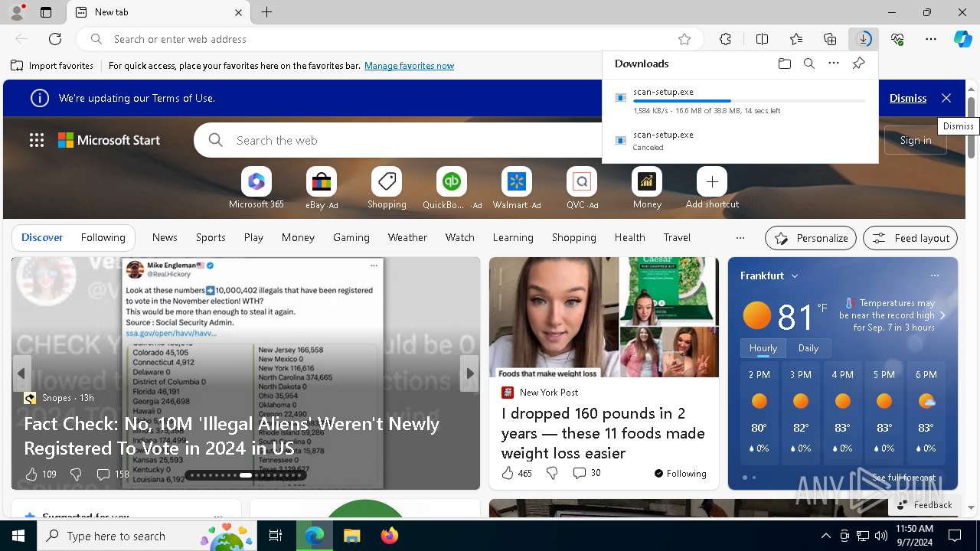Click Manage favorites now link
980x551 pixels.
(x=409, y=66)
